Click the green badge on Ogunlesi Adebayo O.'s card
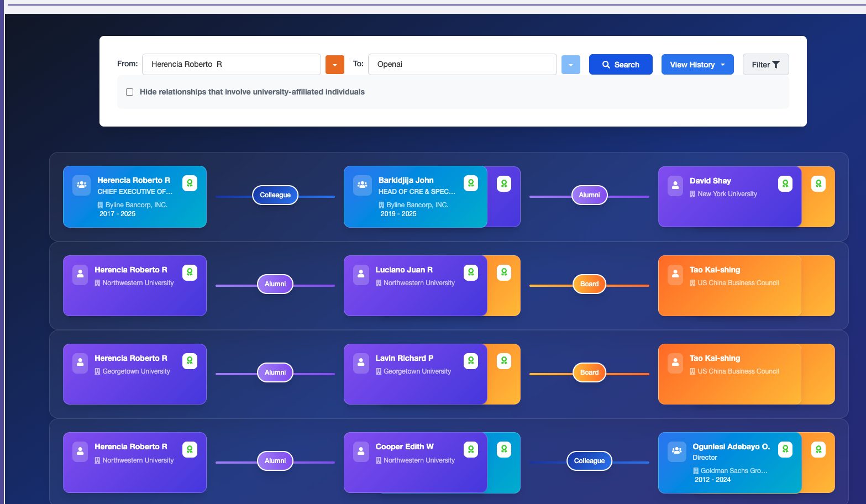866x504 pixels. (x=785, y=449)
